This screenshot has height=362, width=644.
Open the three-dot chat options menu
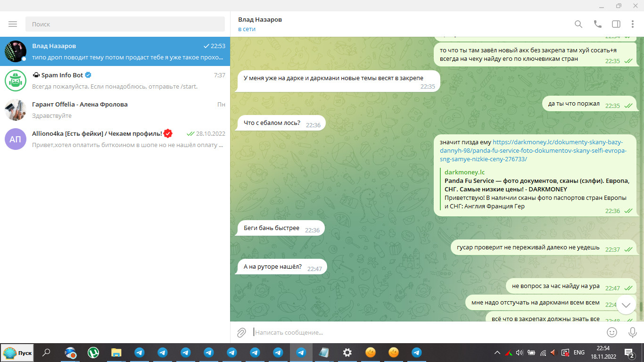click(x=633, y=24)
